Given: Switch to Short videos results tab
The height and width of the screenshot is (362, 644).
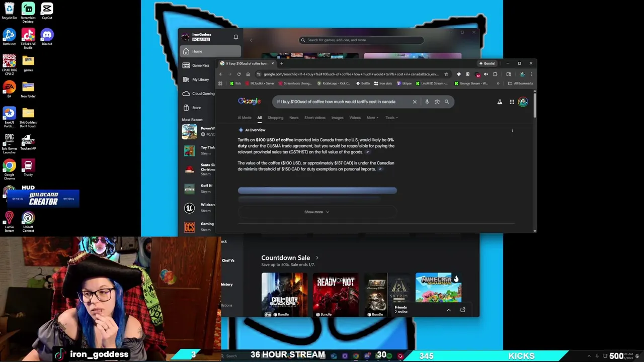Looking at the screenshot, I should pos(315,118).
